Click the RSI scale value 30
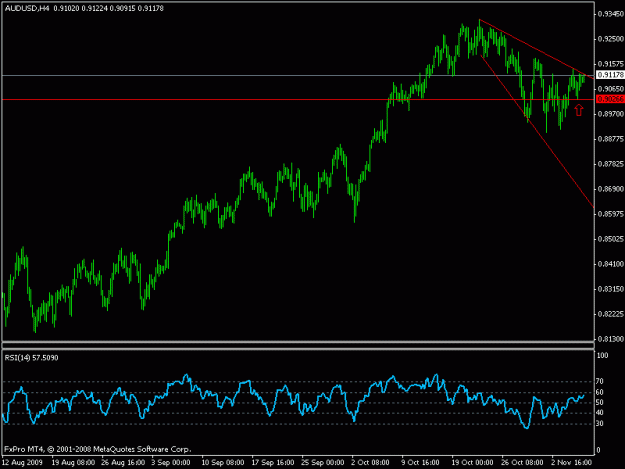 [x=600, y=424]
